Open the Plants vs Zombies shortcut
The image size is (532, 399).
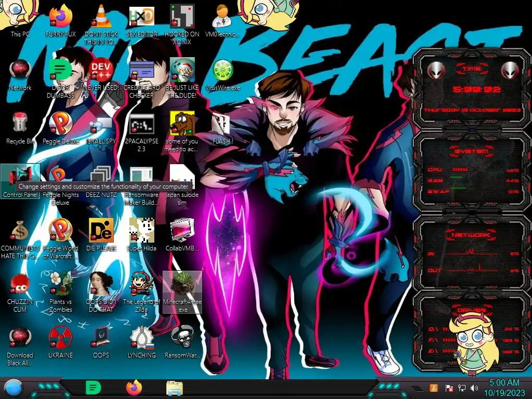60,291
